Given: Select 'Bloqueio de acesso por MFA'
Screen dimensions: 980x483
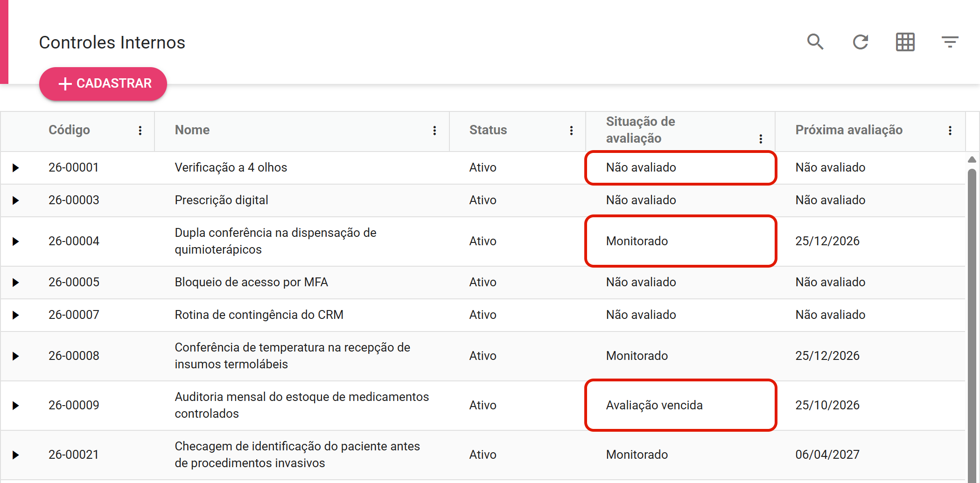Looking at the screenshot, I should [251, 282].
